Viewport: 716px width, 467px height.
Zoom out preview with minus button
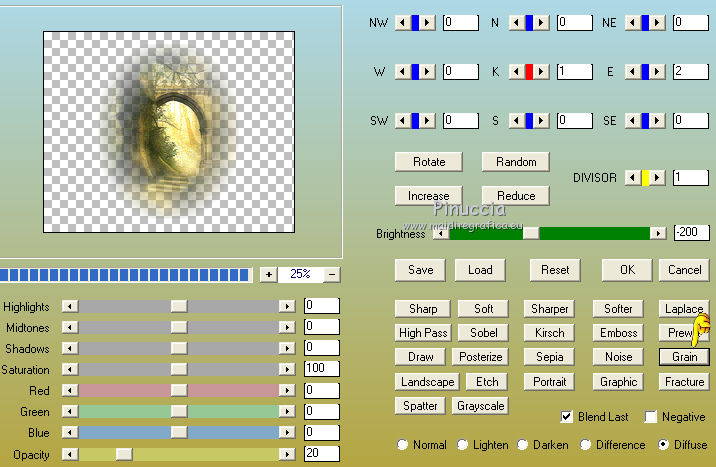pyautogui.click(x=332, y=274)
